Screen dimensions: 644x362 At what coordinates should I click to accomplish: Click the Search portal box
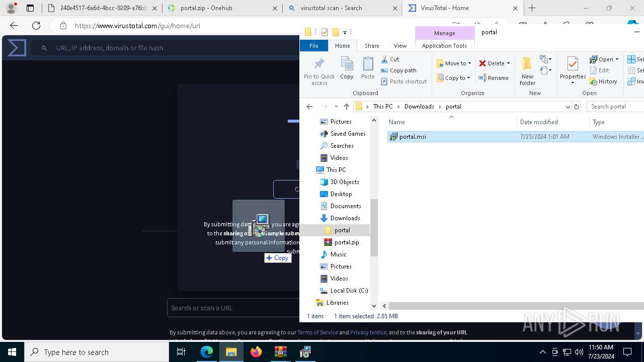[x=615, y=107]
